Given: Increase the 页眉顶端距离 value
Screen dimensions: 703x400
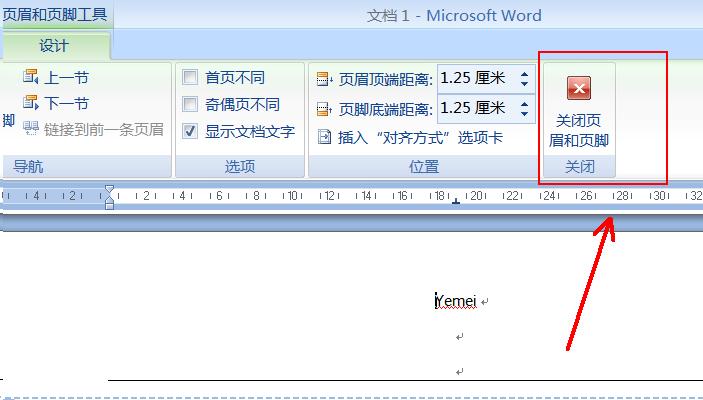Looking at the screenshot, I should [525, 74].
